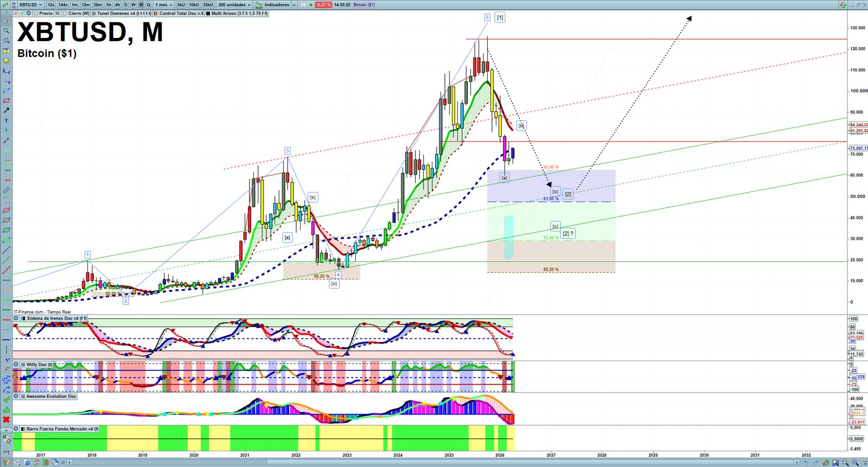This screenshot has width=868, height=467.
Task: Select the segment line tool
Action: pos(7,140)
